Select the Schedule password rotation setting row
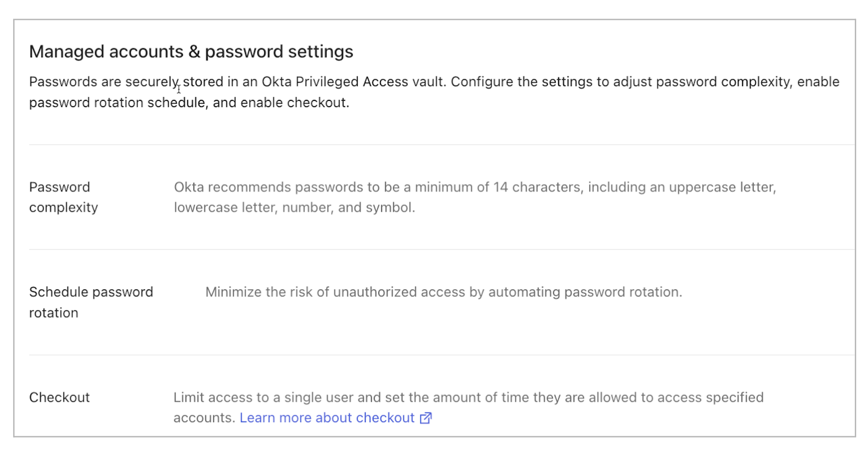The image size is (868, 454). point(422,302)
